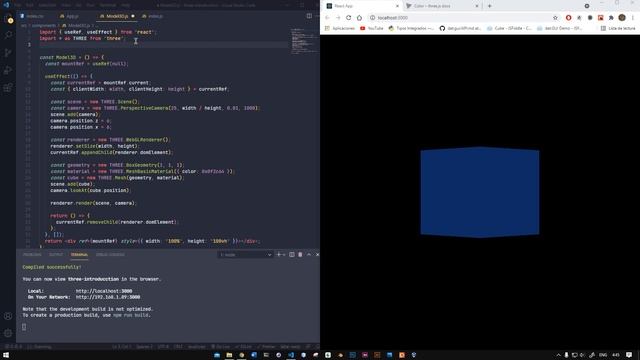This screenshot has height=360, width=640.
Task: Open the Debug Console panel tab
Action: [x=110, y=255]
